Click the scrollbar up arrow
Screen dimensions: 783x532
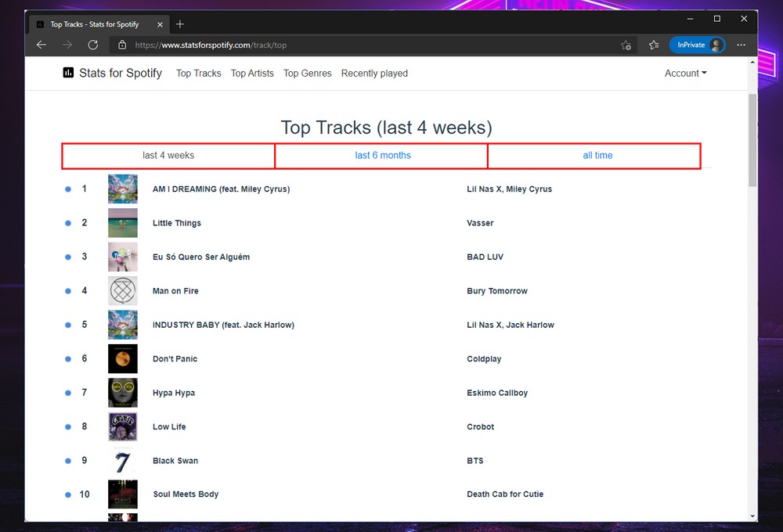pyautogui.click(x=752, y=63)
